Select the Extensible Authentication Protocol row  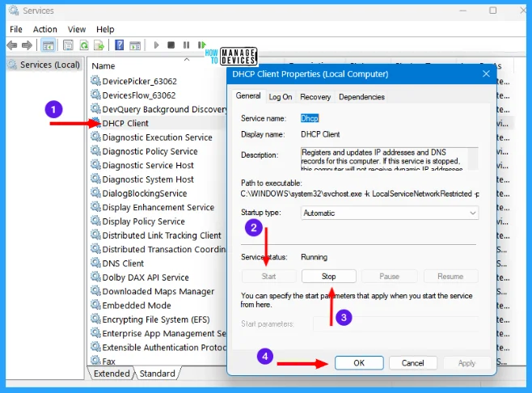pyautogui.click(x=157, y=347)
